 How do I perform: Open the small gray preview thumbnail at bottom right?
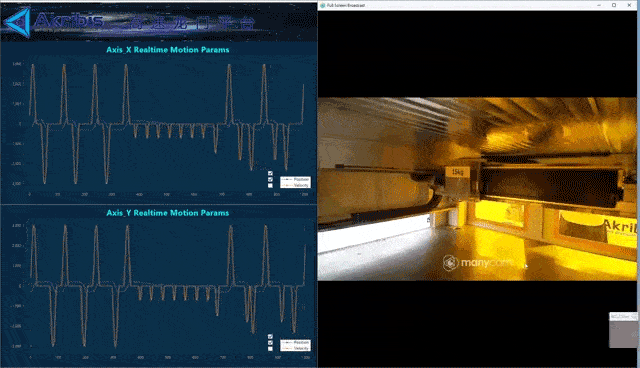(x=623, y=330)
